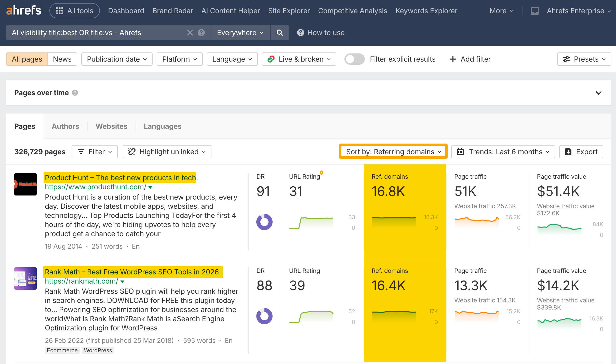Navigate to Site Explorer
The height and width of the screenshot is (364, 616).
pos(289,11)
